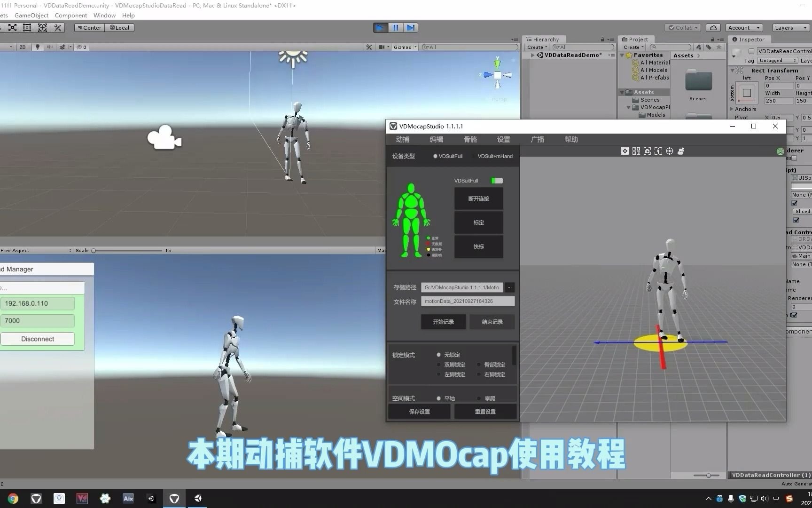This screenshot has height=508, width=812.
Task: Click the camera capture icon in VDMocapStudio toolbar
Action: [x=647, y=151]
